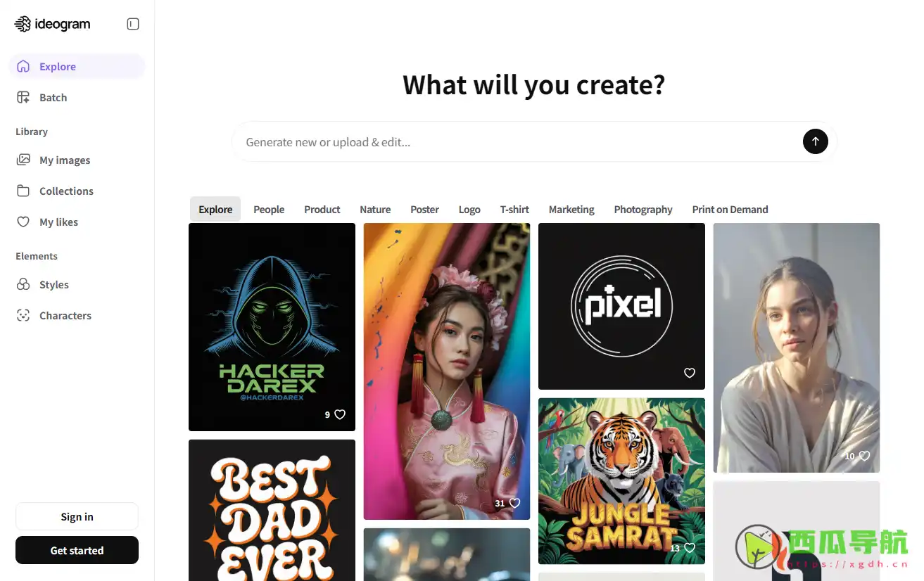924x581 pixels.
Task: Like the Jungle Samrat tiger image heart
Action: pyautogui.click(x=690, y=547)
